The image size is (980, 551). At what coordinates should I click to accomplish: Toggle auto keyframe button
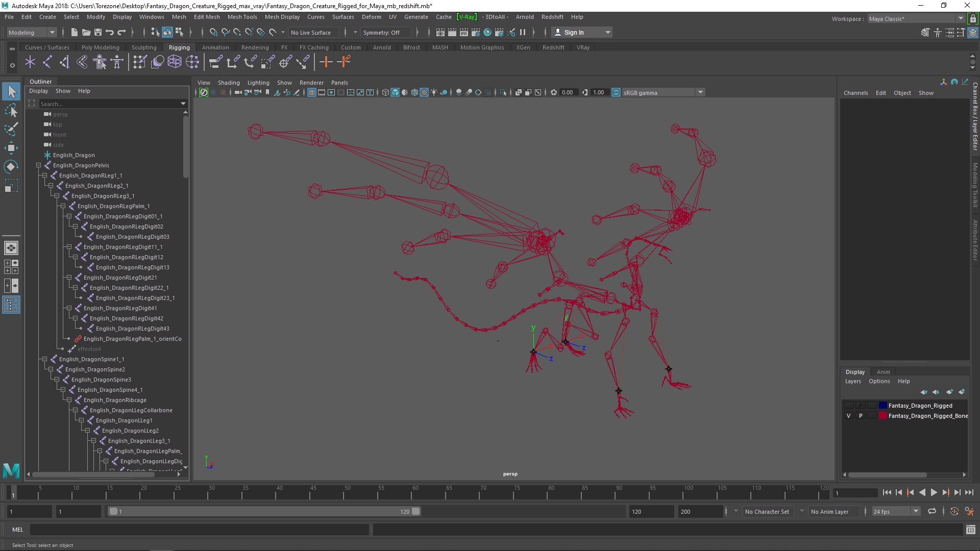(954, 511)
